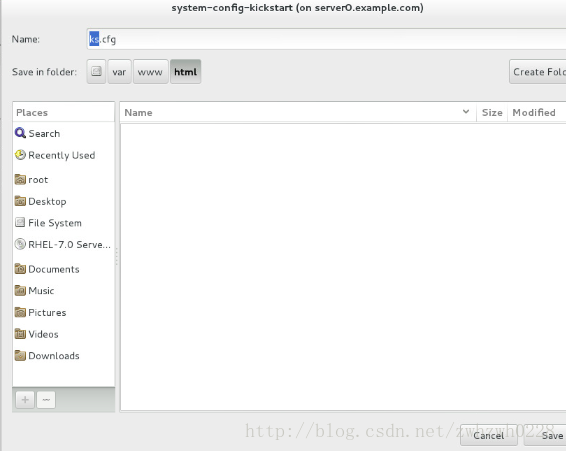Open the Downloads label in Places

pyautogui.click(x=54, y=356)
